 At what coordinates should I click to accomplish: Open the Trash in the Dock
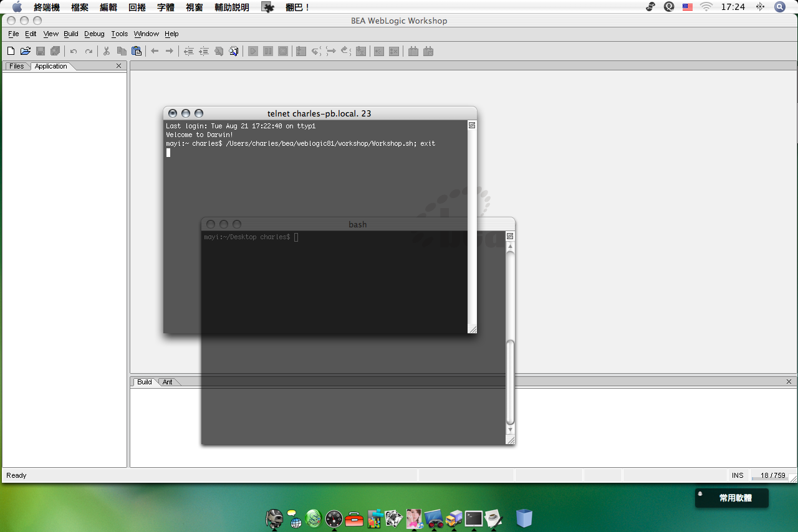point(524,518)
